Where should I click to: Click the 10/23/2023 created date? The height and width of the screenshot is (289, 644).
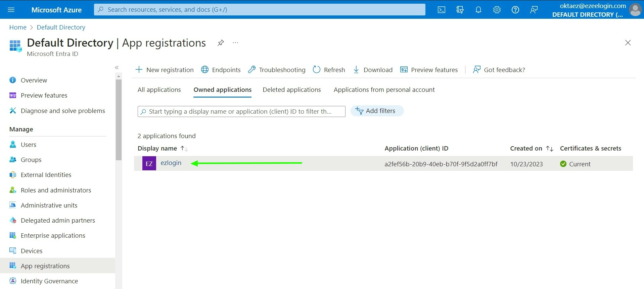click(526, 164)
